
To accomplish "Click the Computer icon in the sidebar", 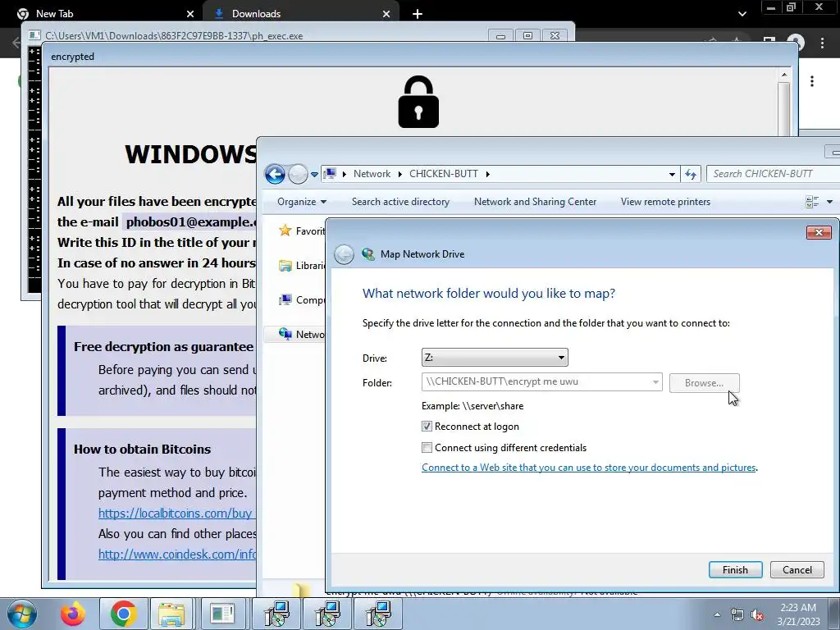I will (x=285, y=300).
